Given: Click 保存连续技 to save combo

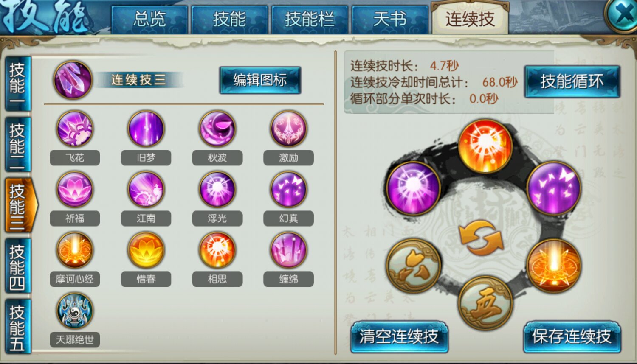Looking at the screenshot, I should pyautogui.click(x=572, y=337).
